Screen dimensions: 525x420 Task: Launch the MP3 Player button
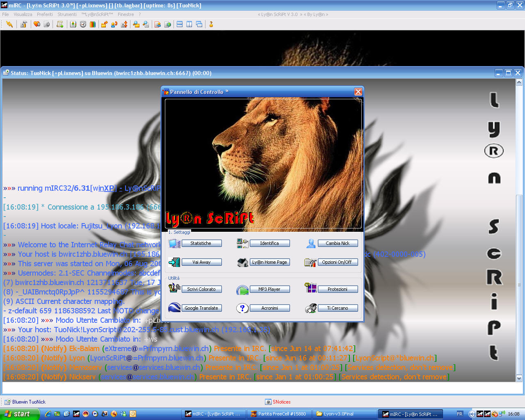tap(269, 289)
